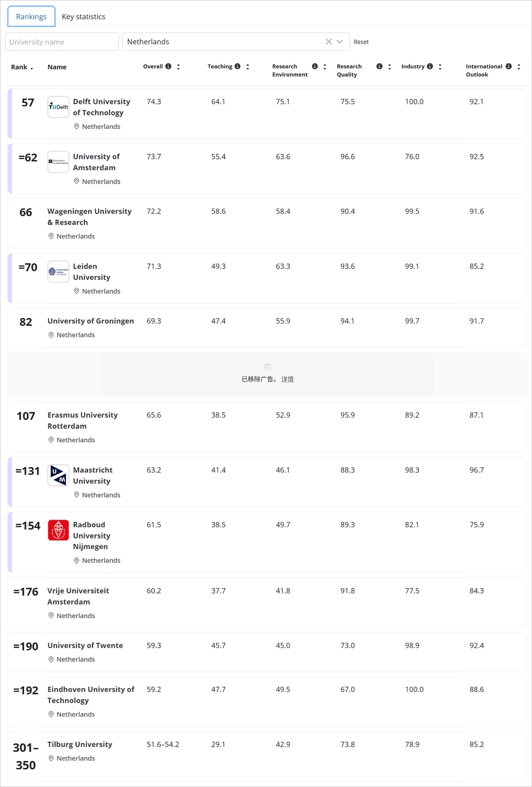Click the Delft University logo
Image resolution: width=532 pixels, height=787 pixels.
click(58, 107)
